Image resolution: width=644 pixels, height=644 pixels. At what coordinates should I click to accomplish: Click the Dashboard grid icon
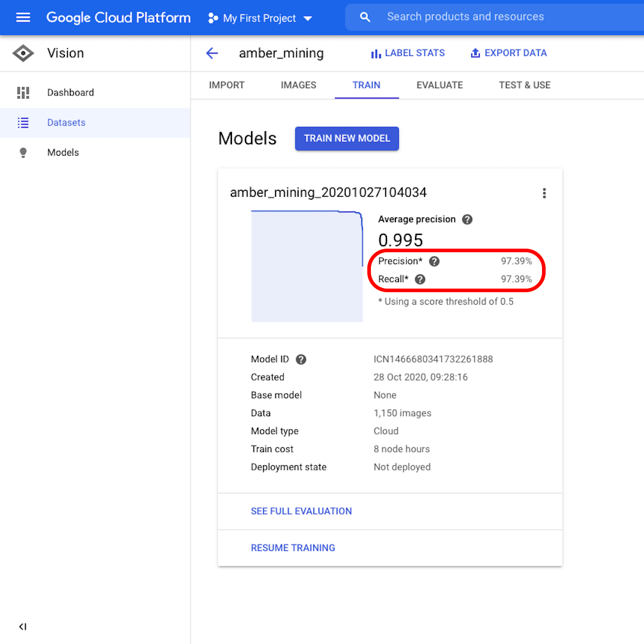pos(23,92)
